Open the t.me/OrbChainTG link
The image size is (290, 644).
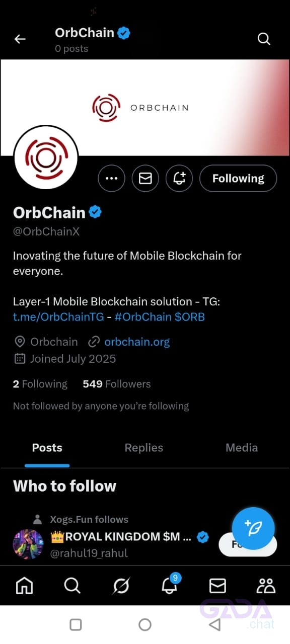[58, 317]
